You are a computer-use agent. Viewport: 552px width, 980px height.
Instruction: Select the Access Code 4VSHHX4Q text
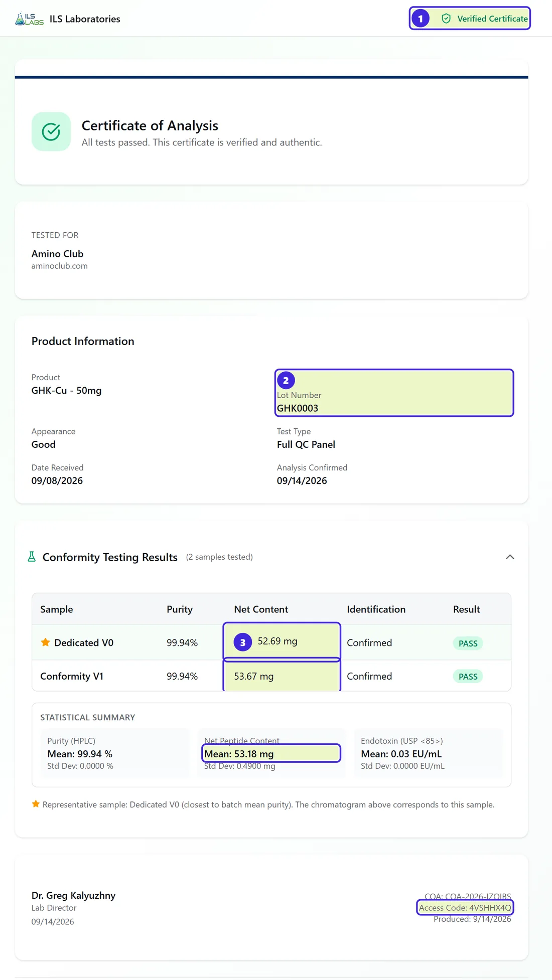click(x=465, y=908)
